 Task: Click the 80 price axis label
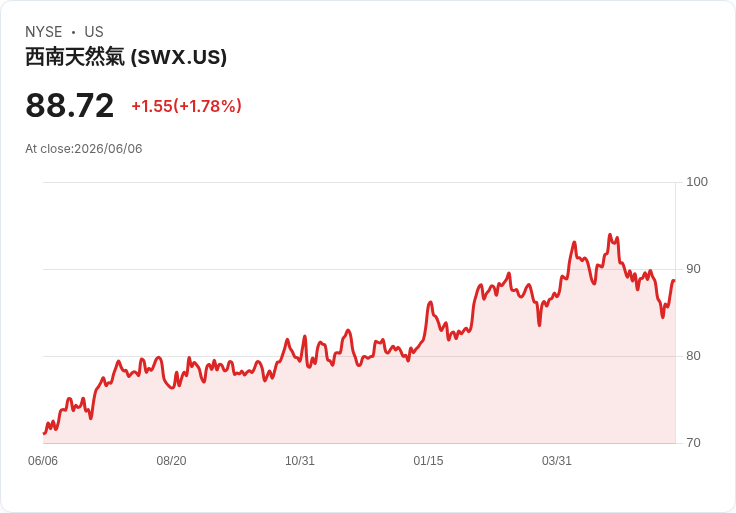tap(693, 356)
